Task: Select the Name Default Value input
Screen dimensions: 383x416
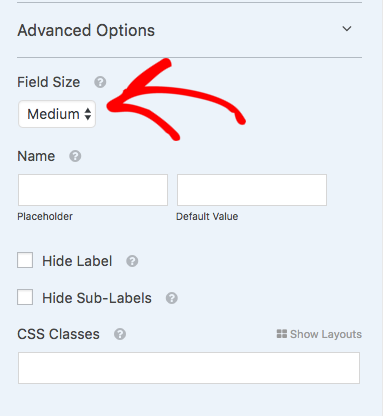Action: (x=252, y=190)
